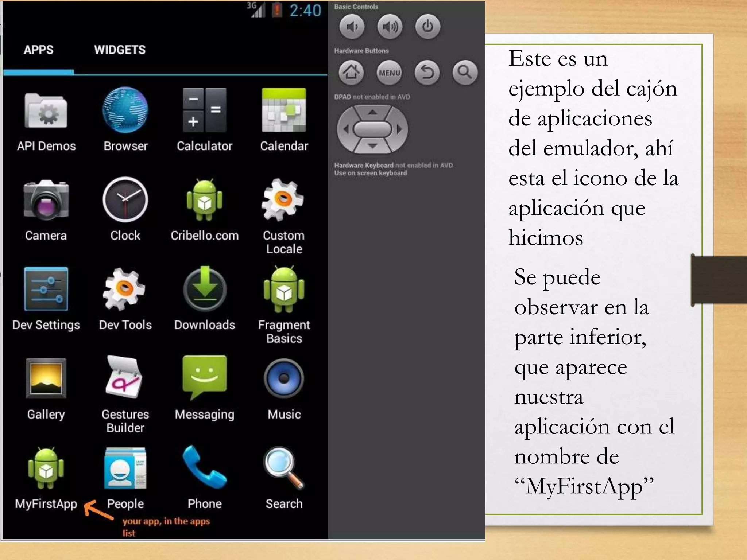
Task: Open Dev Settings app
Action: click(x=46, y=300)
